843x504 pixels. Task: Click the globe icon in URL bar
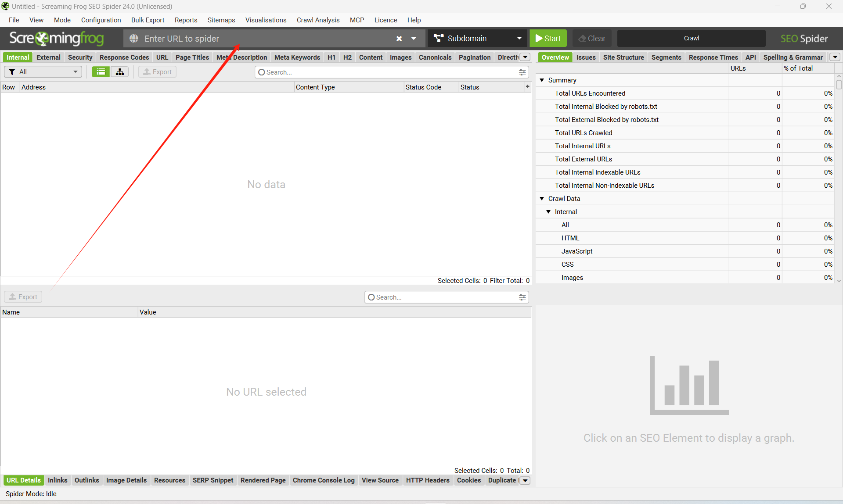click(x=134, y=39)
